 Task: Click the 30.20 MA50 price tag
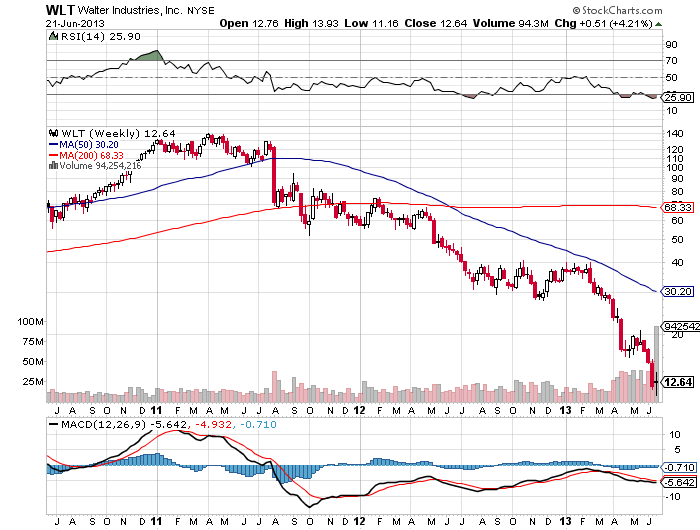coord(678,292)
